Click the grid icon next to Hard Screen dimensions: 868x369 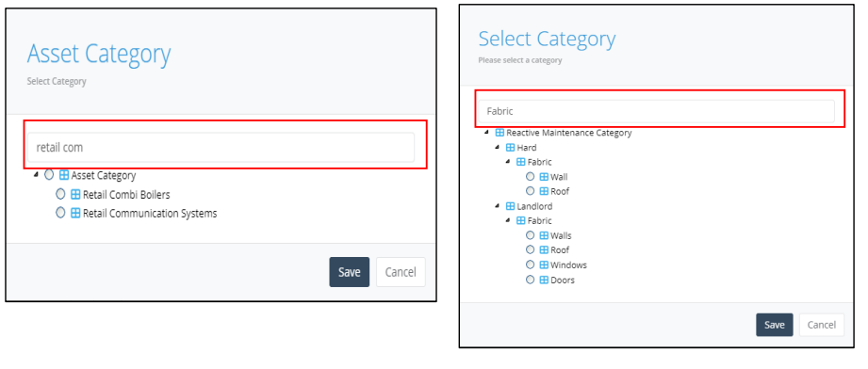pos(511,148)
